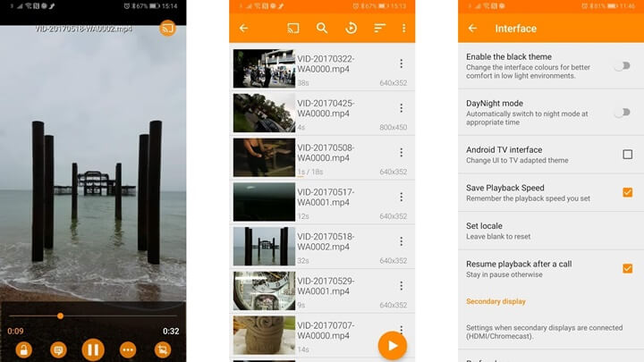Open options for VID-20170518-WA0002.mp4
This screenshot has width=644, height=362.
(x=402, y=241)
